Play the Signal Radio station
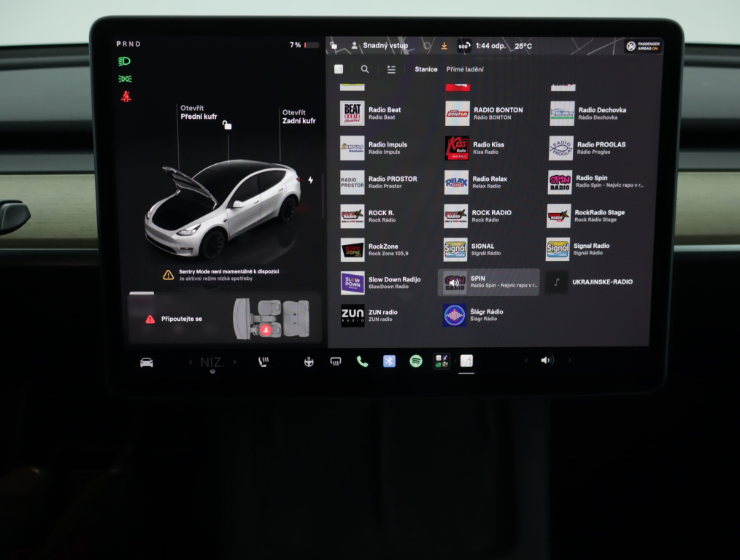The height and width of the screenshot is (560, 740). (x=593, y=249)
